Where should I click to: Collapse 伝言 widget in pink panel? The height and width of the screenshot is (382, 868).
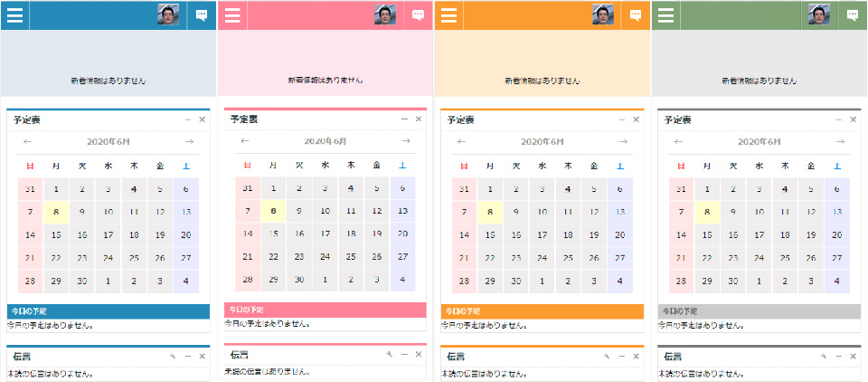pos(404,355)
